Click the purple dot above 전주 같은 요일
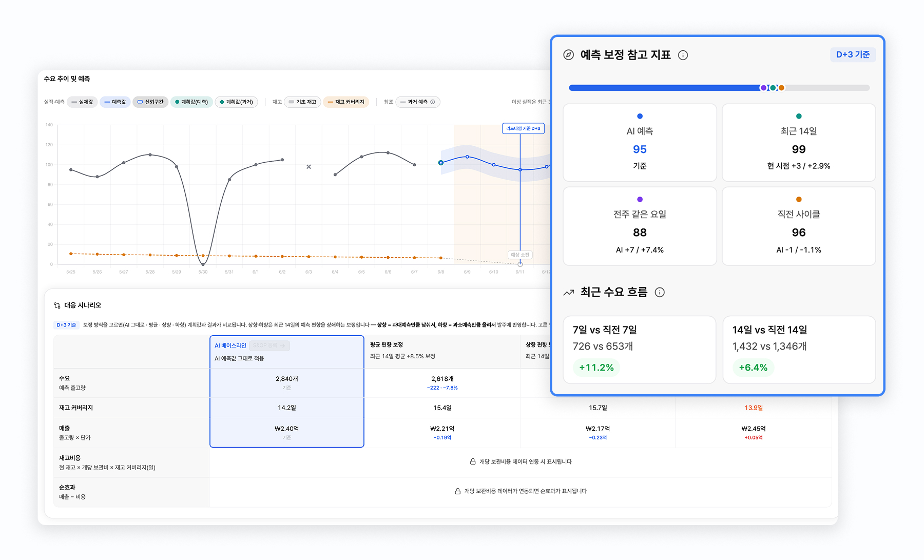This screenshot has width=924, height=560. 640,199
